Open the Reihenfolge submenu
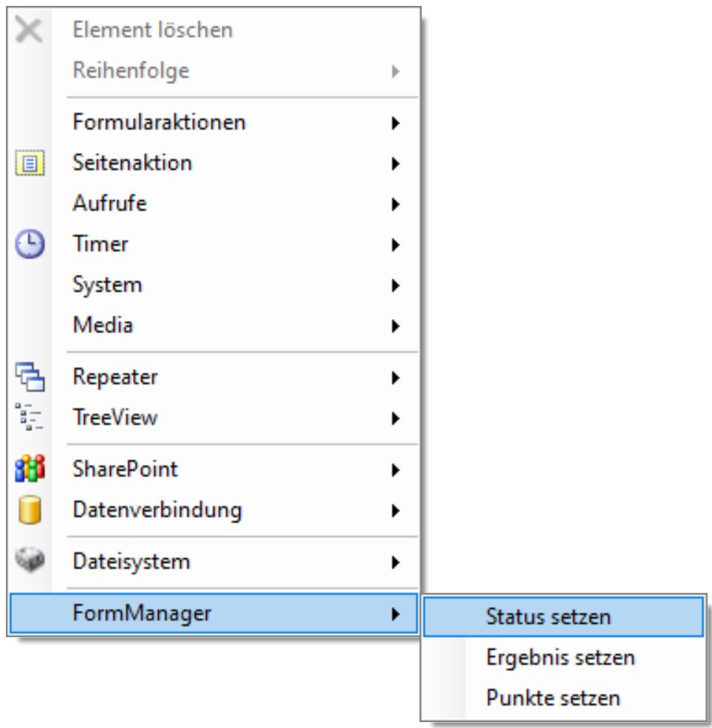The width and height of the screenshot is (712, 728). click(131, 72)
